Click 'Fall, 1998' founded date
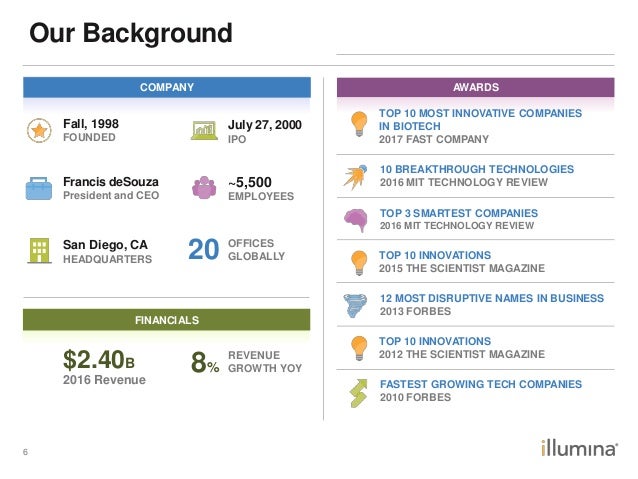The height and width of the screenshot is (479, 638). point(91,124)
